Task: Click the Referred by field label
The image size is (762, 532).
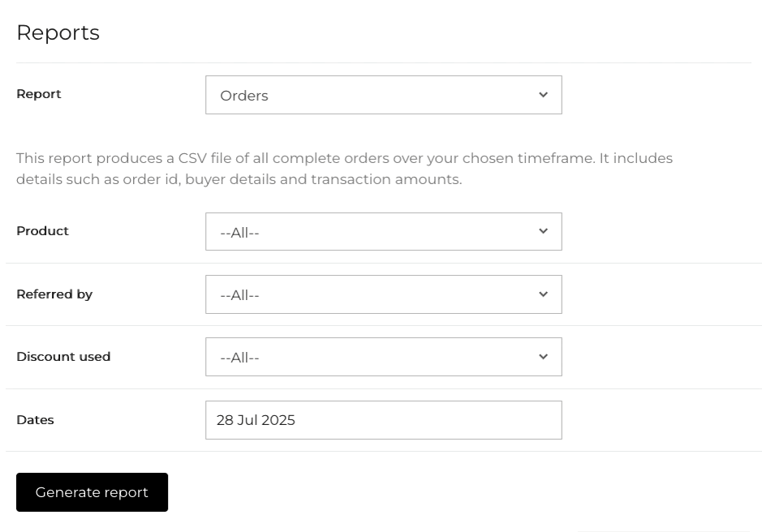Action: [54, 294]
